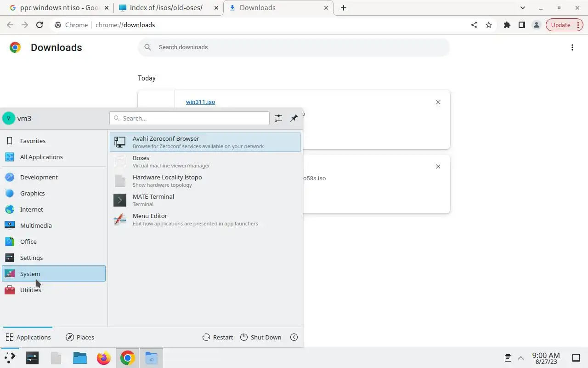
Task: Open the blank document taskbar icon
Action: [x=56, y=358]
